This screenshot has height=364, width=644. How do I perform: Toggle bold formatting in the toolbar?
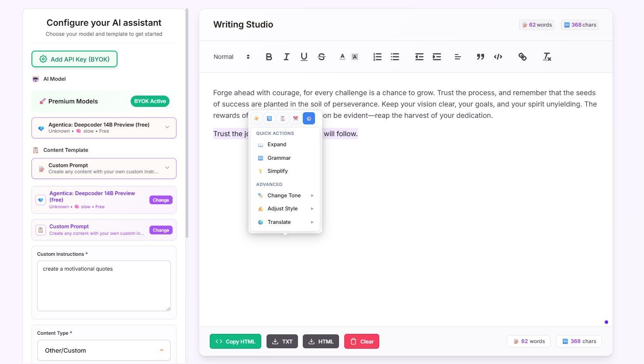click(269, 57)
